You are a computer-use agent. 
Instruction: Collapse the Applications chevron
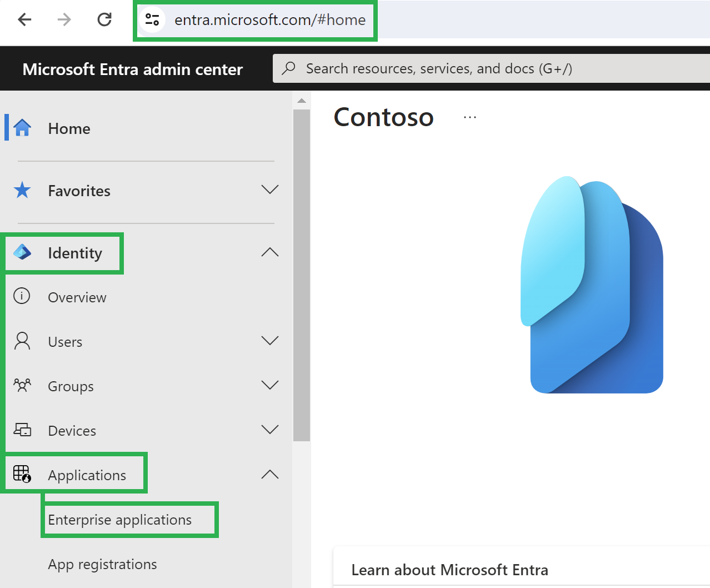point(270,475)
